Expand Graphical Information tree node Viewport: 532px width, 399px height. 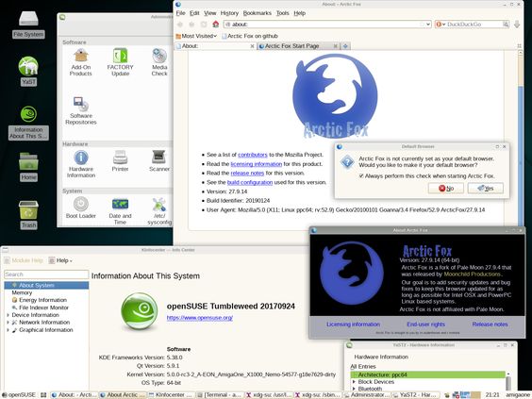[8, 330]
